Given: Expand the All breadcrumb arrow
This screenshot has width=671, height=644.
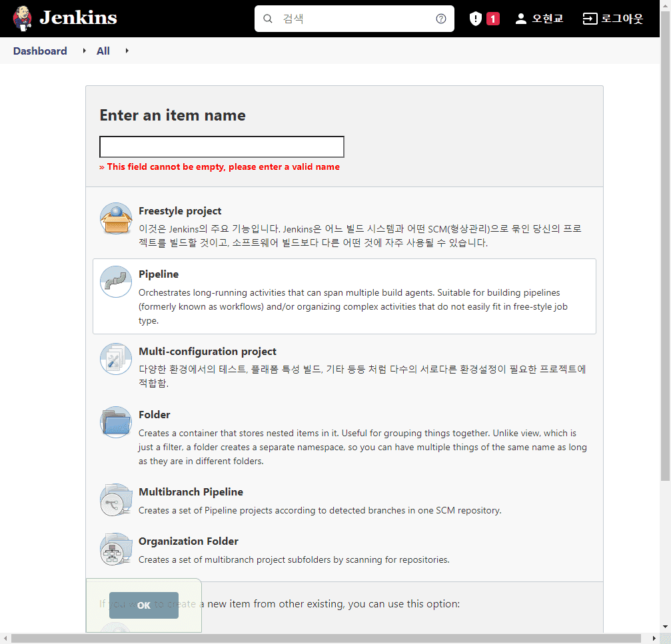Looking at the screenshot, I should click(127, 51).
